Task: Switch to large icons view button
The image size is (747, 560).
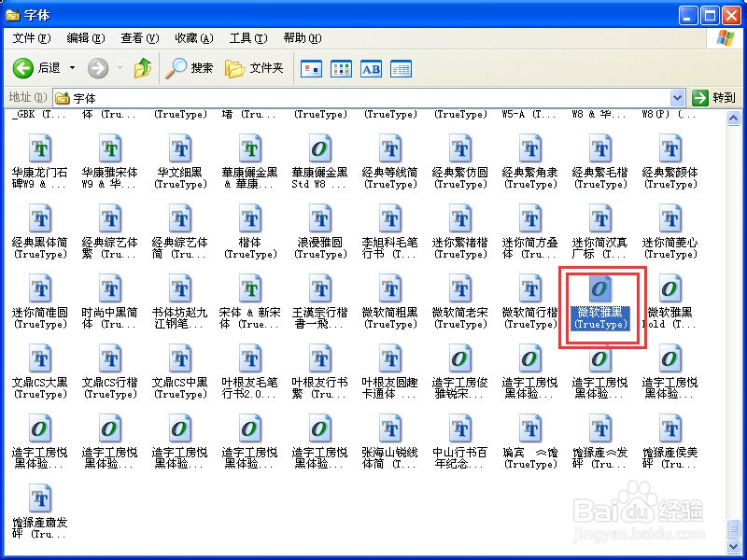Action: tap(311, 69)
